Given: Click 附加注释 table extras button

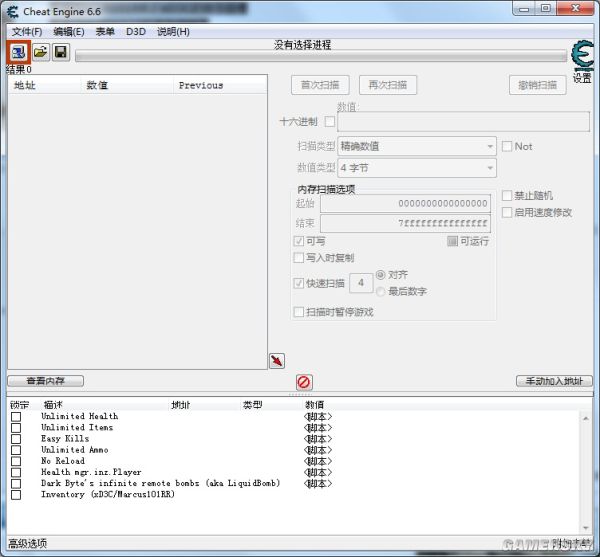Looking at the screenshot, I should click(x=572, y=544).
